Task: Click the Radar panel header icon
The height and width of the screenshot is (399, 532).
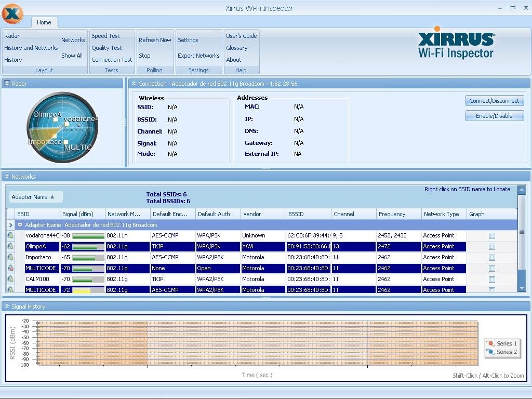Action: 7,84
